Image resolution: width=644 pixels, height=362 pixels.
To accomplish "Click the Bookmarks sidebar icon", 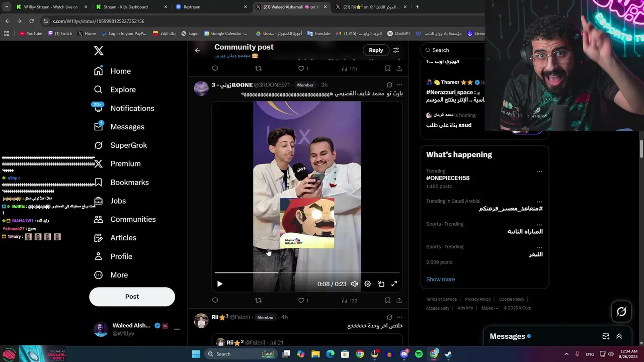I will tap(99, 183).
